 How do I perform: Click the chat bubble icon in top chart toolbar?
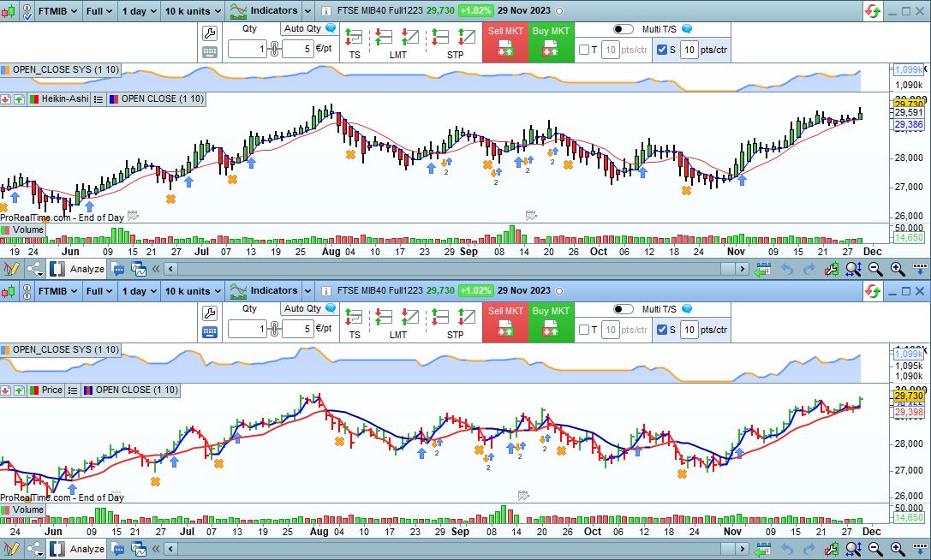[x=118, y=269]
